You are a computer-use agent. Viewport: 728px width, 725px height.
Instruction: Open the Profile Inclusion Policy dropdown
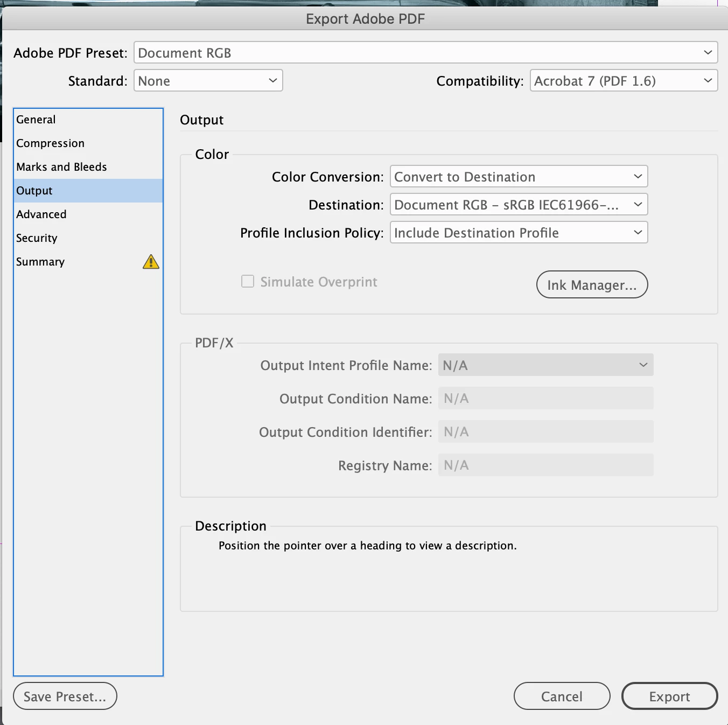519,232
